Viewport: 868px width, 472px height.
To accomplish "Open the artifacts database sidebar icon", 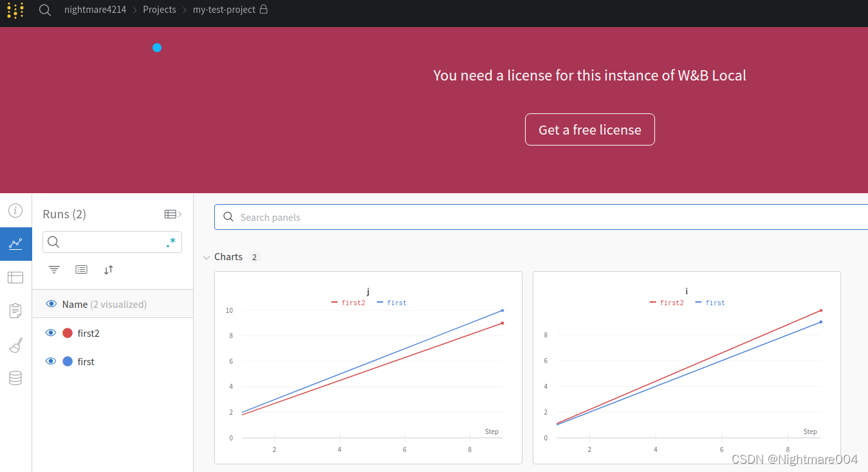I will point(15,378).
